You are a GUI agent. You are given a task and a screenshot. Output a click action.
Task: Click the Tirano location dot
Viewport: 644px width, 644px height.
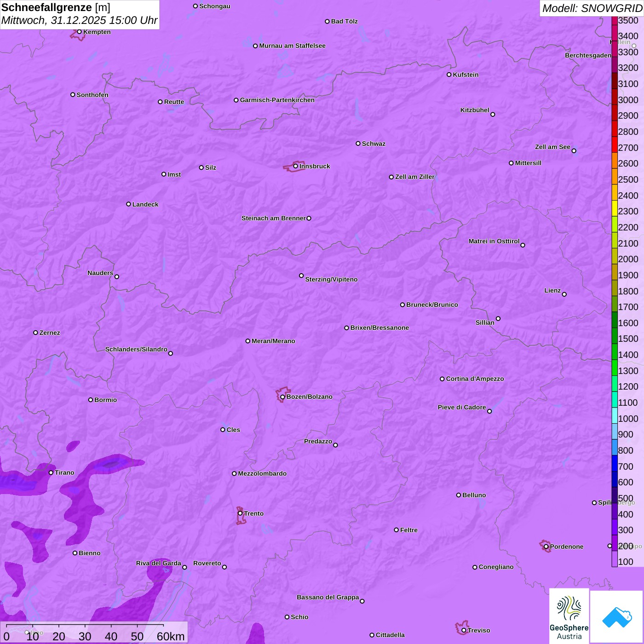pos(51,472)
